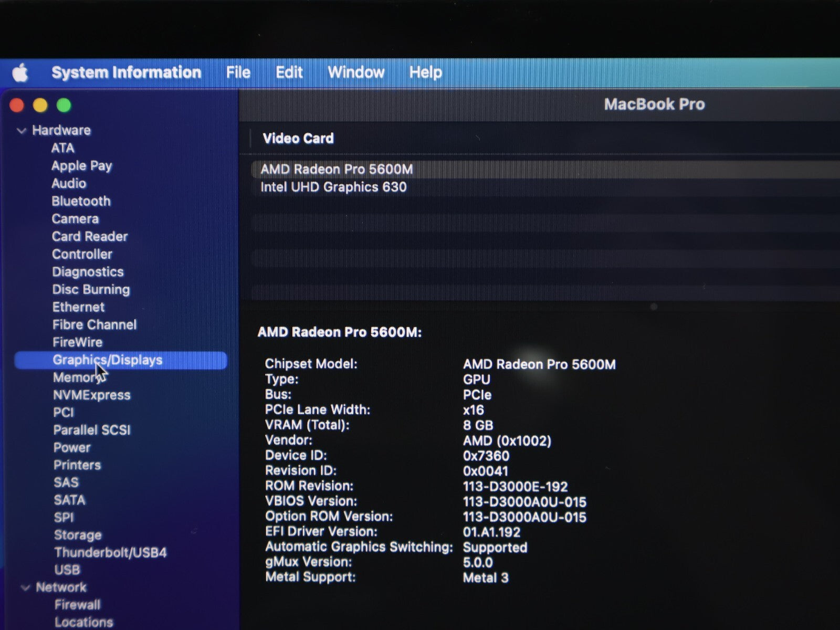The height and width of the screenshot is (630, 840).
Task: Click the ROM Revision value 113-D3000E-192
Action: click(515, 487)
